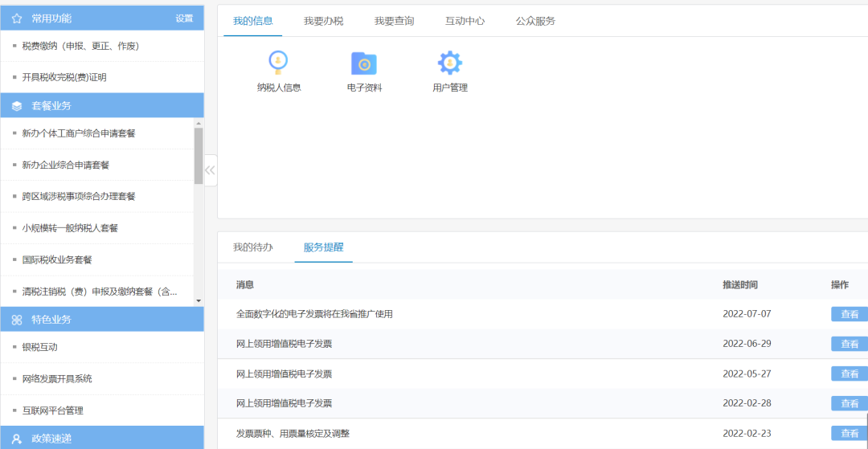Open 税费缴纳（申报、更正、作废）
This screenshot has height=449, width=868.
80,46
